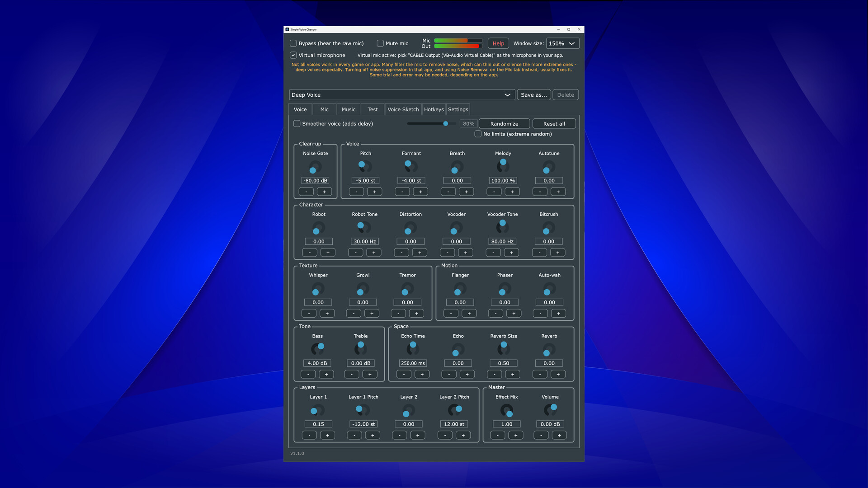Click the master Volume knob
This screenshot has width=868, height=488.
(x=550, y=410)
